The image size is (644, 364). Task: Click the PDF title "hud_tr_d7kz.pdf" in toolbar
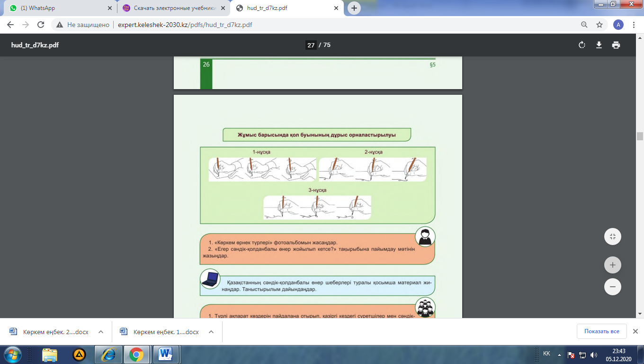pos(35,45)
